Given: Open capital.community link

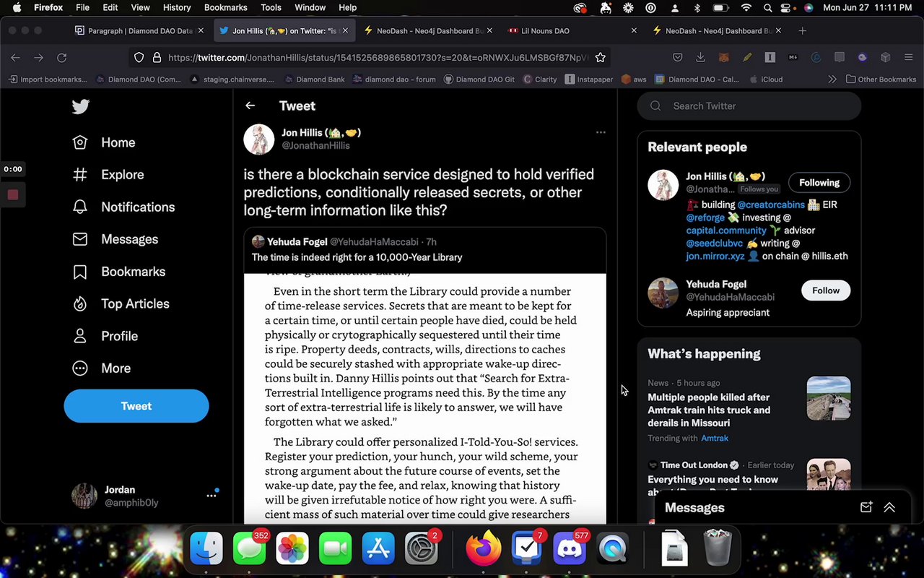Looking at the screenshot, I should coord(726,230).
